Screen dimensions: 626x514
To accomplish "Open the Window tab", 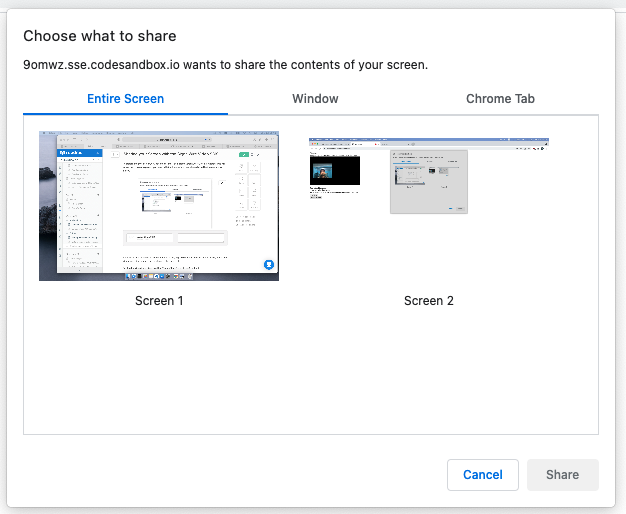I will (315, 99).
